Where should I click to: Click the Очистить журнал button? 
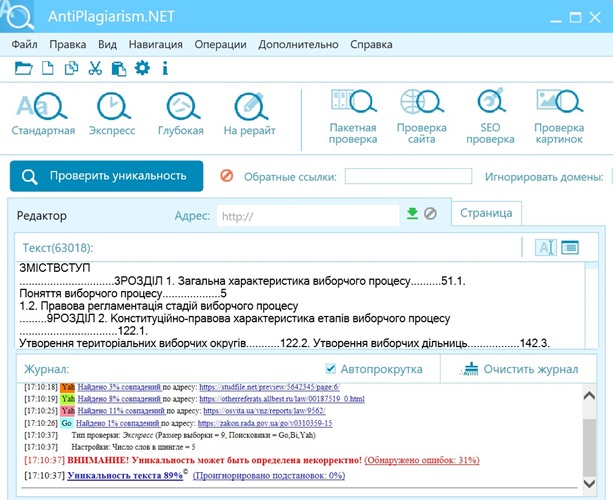point(520,369)
